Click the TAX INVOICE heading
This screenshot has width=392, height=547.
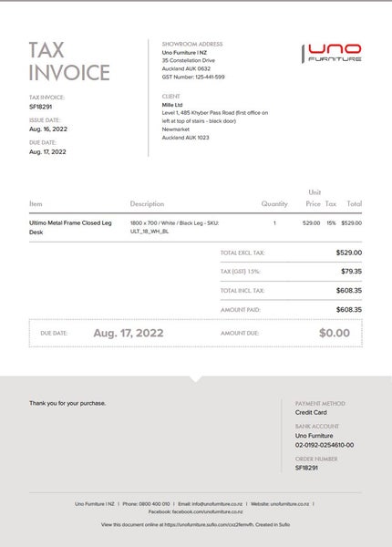(x=69, y=61)
